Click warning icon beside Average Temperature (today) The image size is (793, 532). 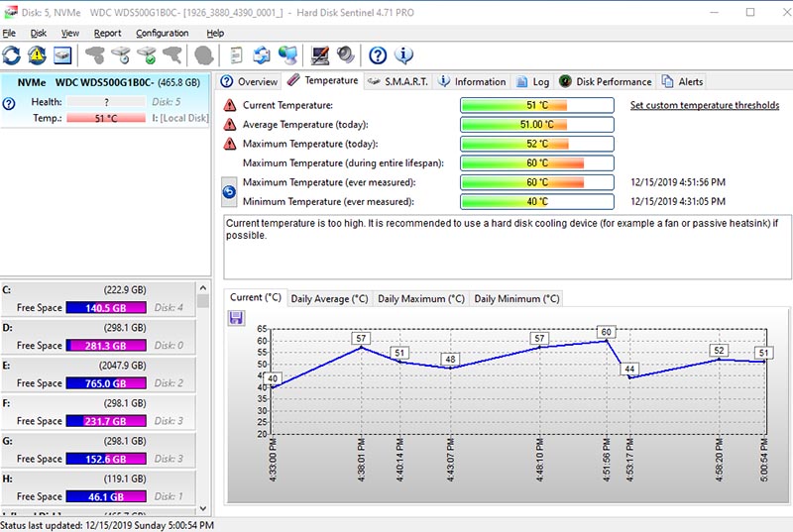click(230, 124)
